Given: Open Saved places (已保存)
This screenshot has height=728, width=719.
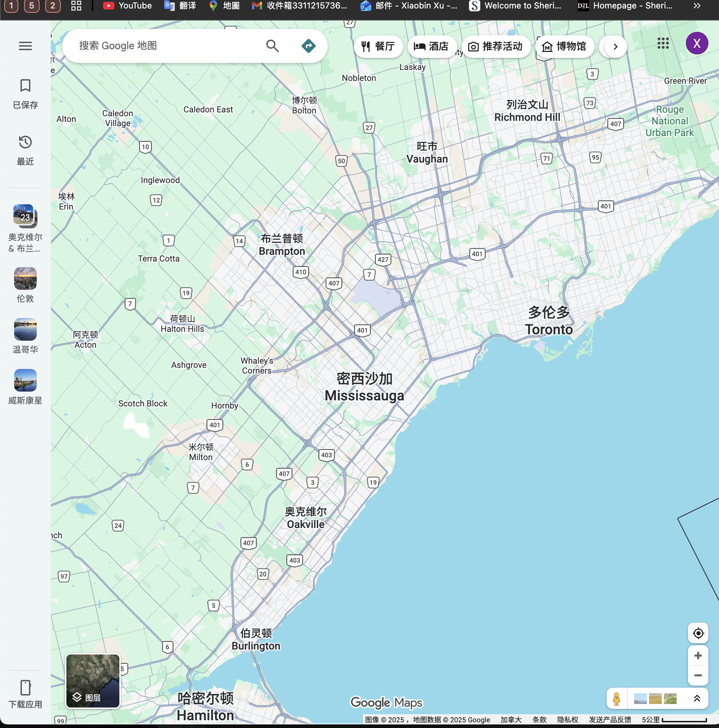Looking at the screenshot, I should pyautogui.click(x=25, y=93).
